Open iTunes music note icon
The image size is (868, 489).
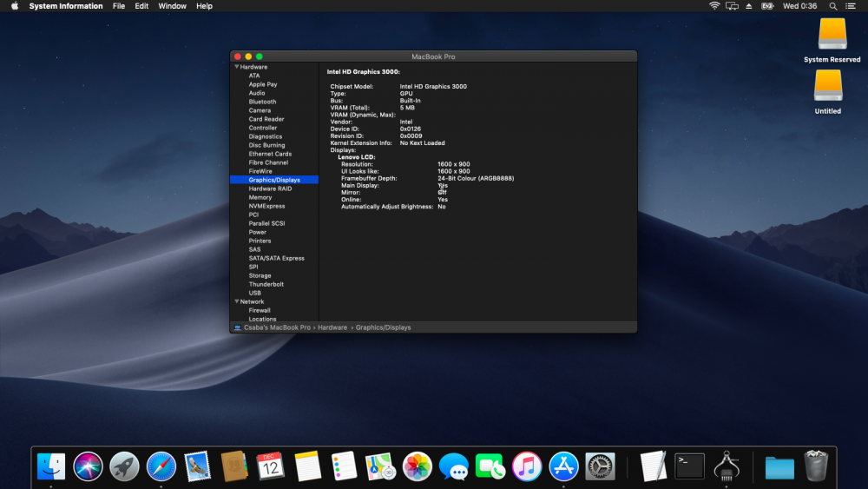pos(527,466)
